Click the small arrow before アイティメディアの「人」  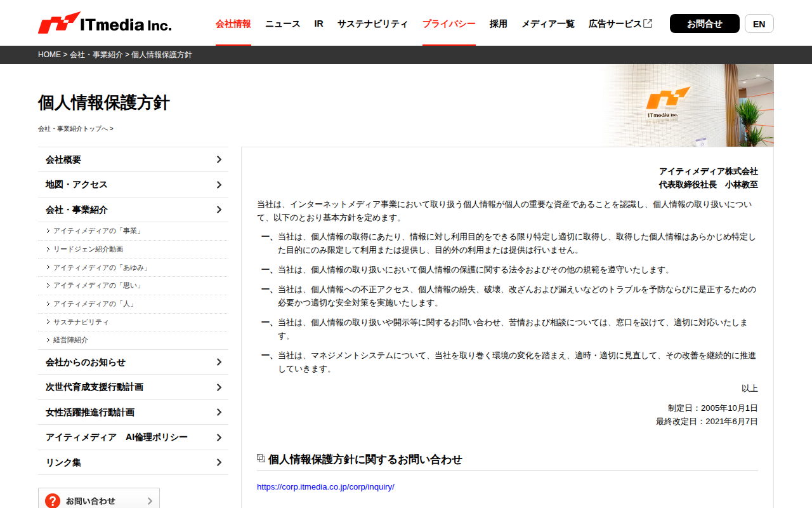[48, 304]
